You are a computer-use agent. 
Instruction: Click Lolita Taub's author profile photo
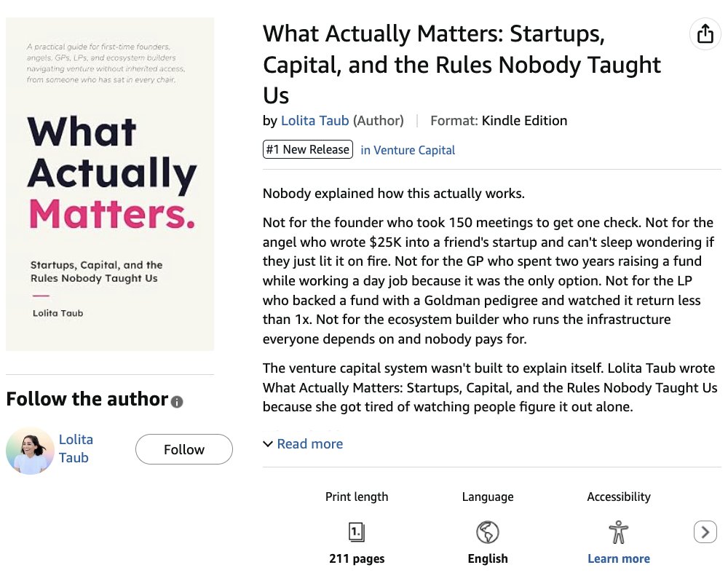[30, 451]
